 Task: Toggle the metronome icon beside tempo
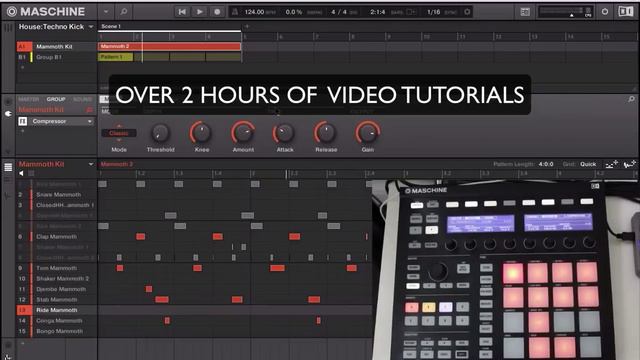click(x=235, y=12)
